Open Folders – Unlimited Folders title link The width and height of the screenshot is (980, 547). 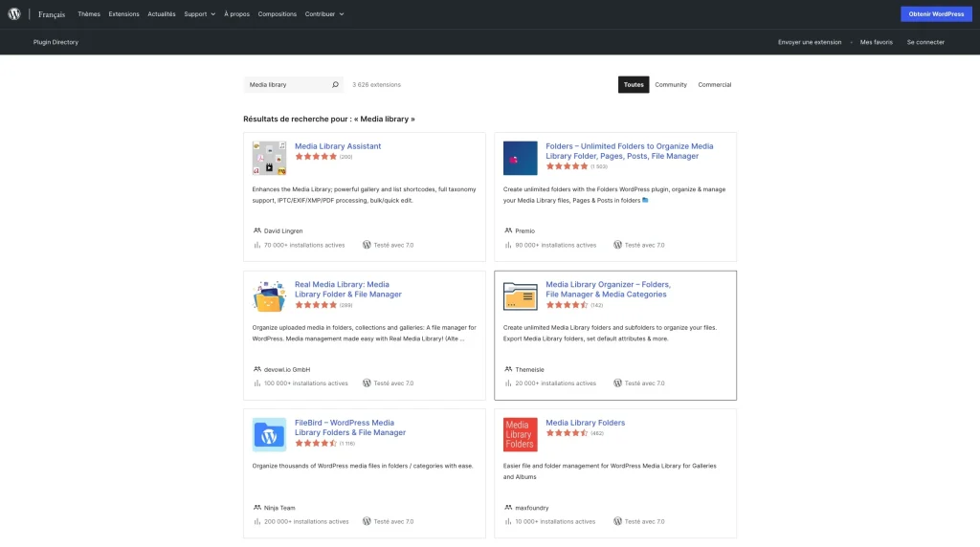630,151
